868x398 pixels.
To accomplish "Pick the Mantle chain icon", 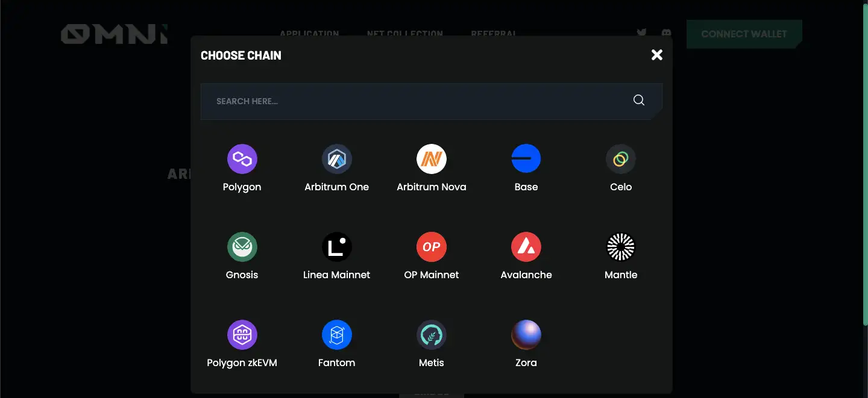I will pyautogui.click(x=620, y=247).
